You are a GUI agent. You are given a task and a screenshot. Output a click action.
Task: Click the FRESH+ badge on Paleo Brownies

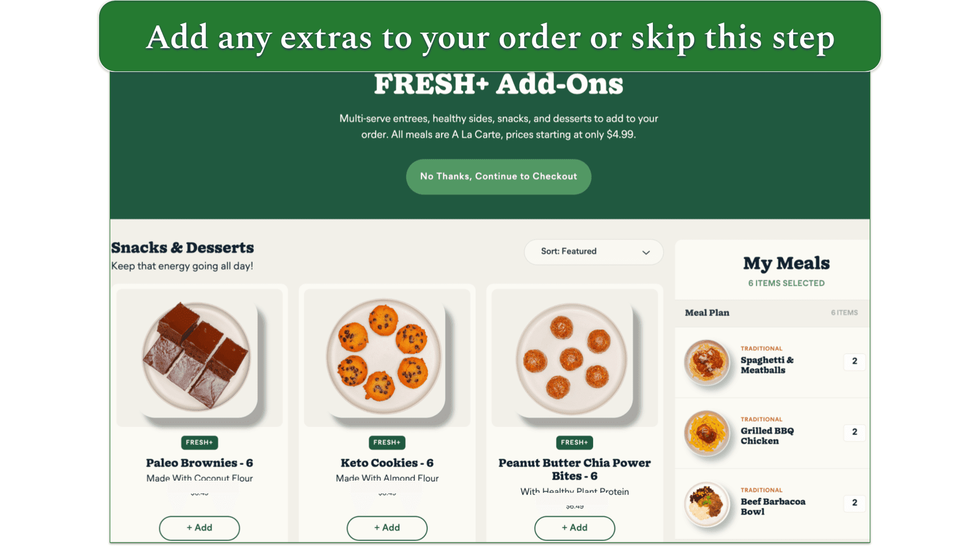tap(199, 442)
